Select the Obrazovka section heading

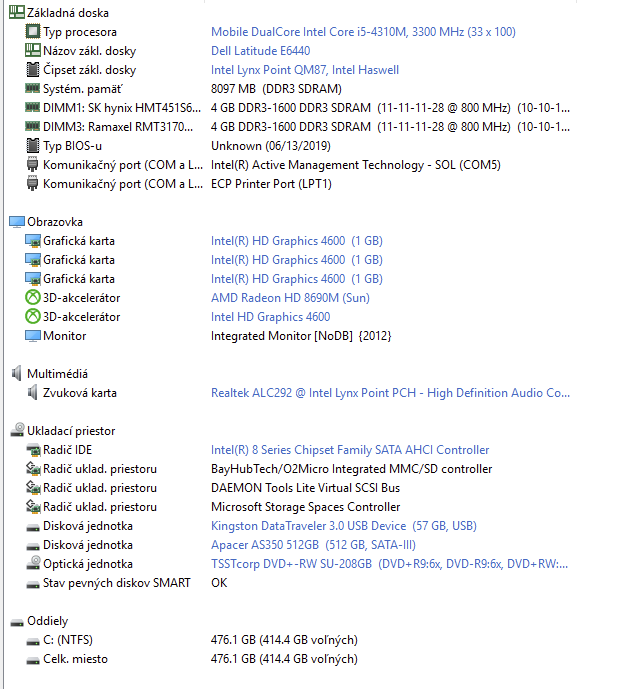[x=54, y=222]
